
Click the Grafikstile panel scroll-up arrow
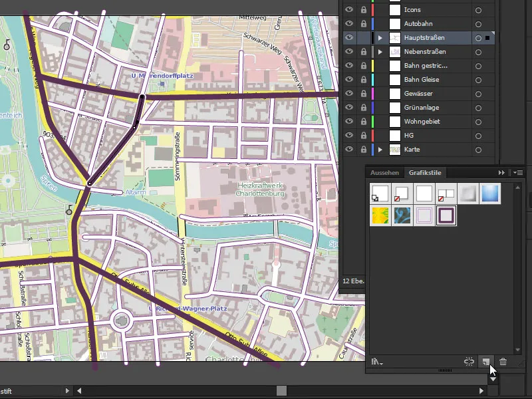pos(517,188)
